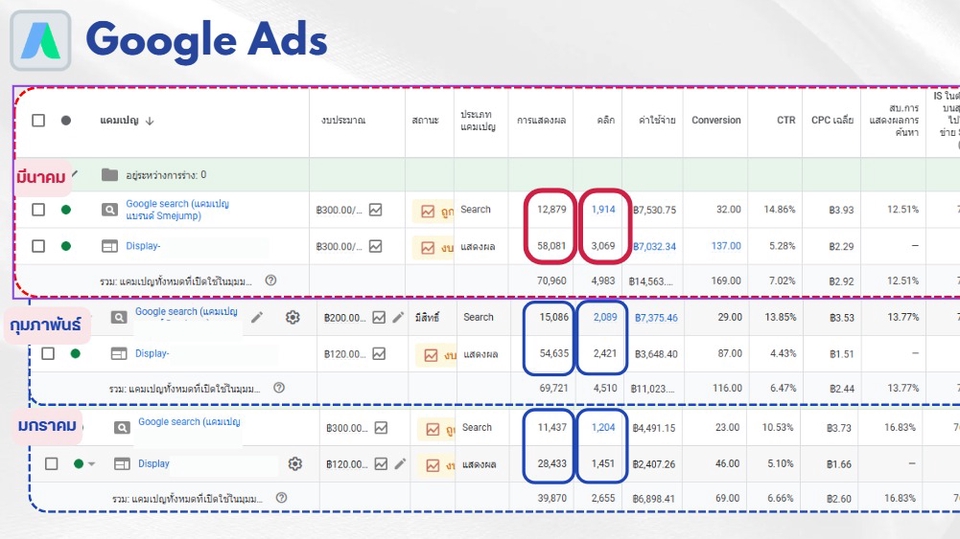Tick checkbox for Display row with 58,081 impressions
This screenshot has height=539, width=960.
click(x=38, y=246)
